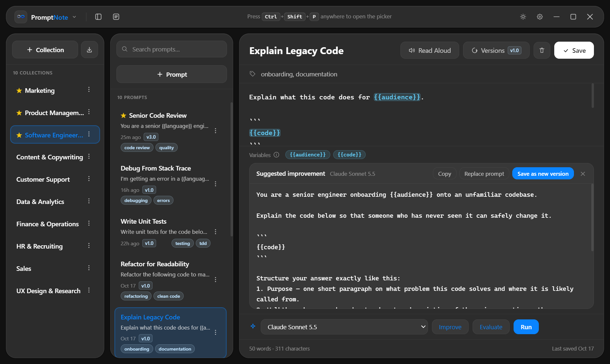The width and height of the screenshot is (610, 364).
Task: Click the tag icon beside onboarding tags
Action: coord(253,74)
